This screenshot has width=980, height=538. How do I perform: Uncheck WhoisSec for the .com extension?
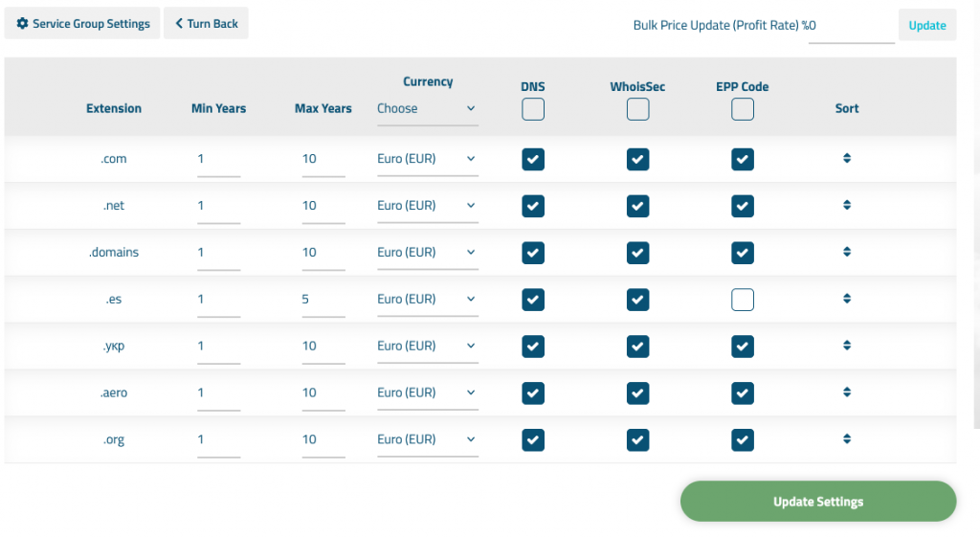pyautogui.click(x=637, y=160)
